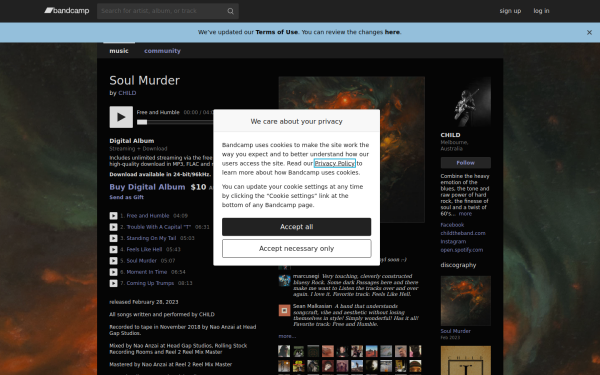Play track 1 Free and Humble
600x375 pixels.
pos(113,216)
